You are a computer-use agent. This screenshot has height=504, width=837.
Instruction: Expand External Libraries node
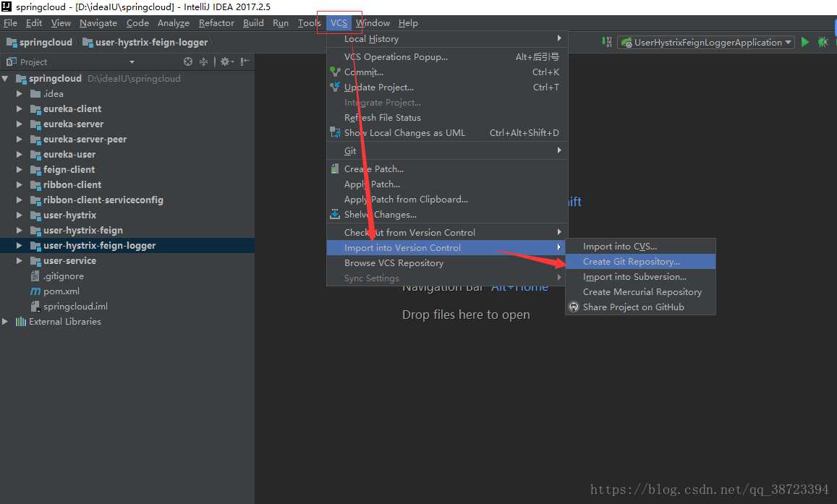point(5,322)
